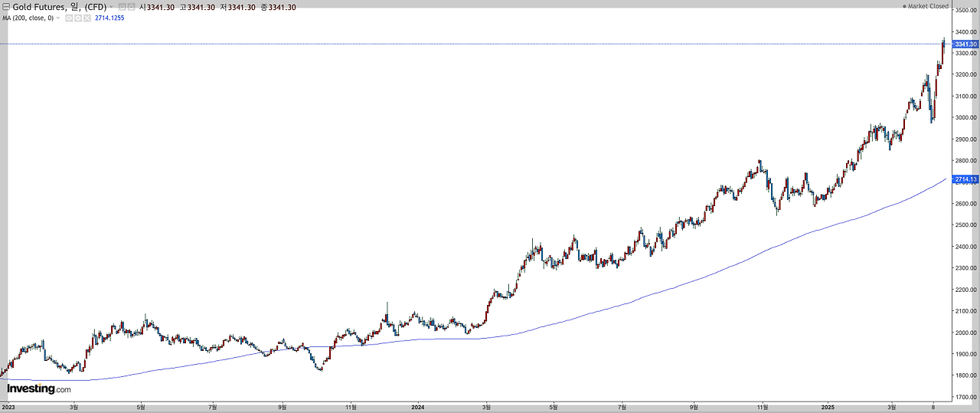Hide the Gold Futures series with eye icon
Screen dimensions: 980x413
pyautogui.click(x=122, y=7)
